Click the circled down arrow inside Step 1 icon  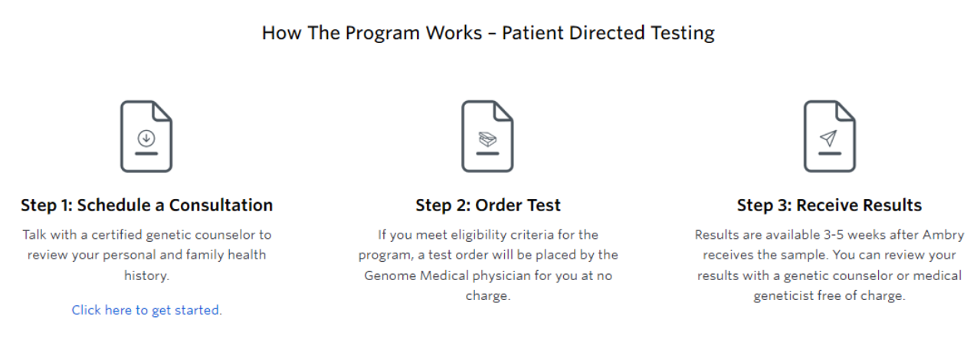point(146,138)
